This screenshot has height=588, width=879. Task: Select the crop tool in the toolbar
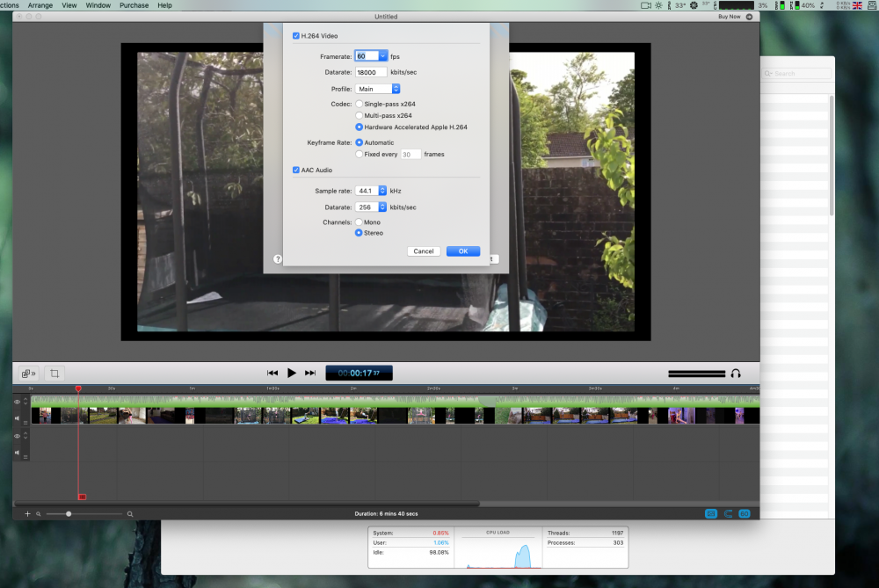pos(54,374)
